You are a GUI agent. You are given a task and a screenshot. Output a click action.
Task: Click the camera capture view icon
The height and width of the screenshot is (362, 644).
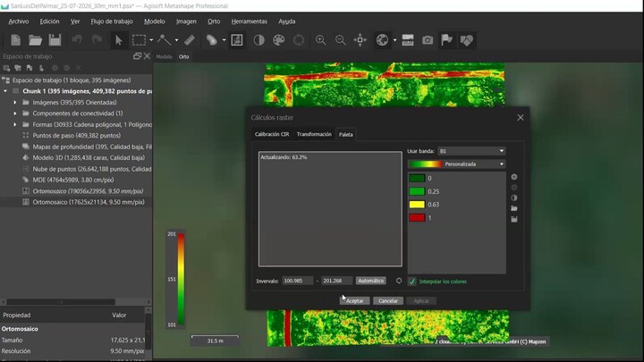tap(428, 40)
